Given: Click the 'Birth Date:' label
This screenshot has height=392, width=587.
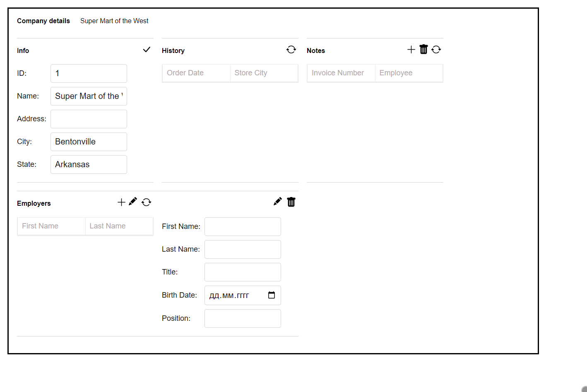Looking at the screenshot, I should click(x=179, y=295).
